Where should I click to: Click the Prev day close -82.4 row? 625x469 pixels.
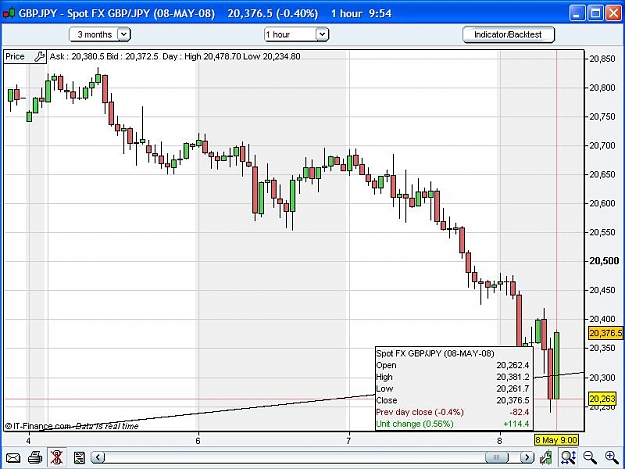(x=453, y=412)
